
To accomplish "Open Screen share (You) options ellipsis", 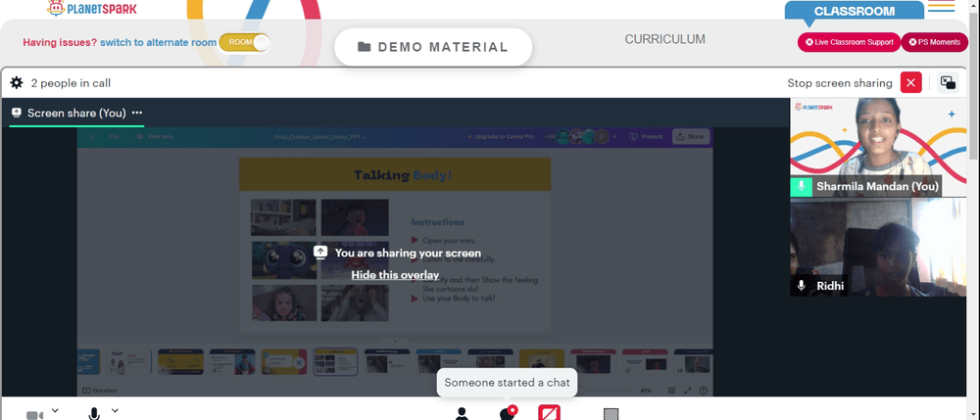I will pos(137,113).
